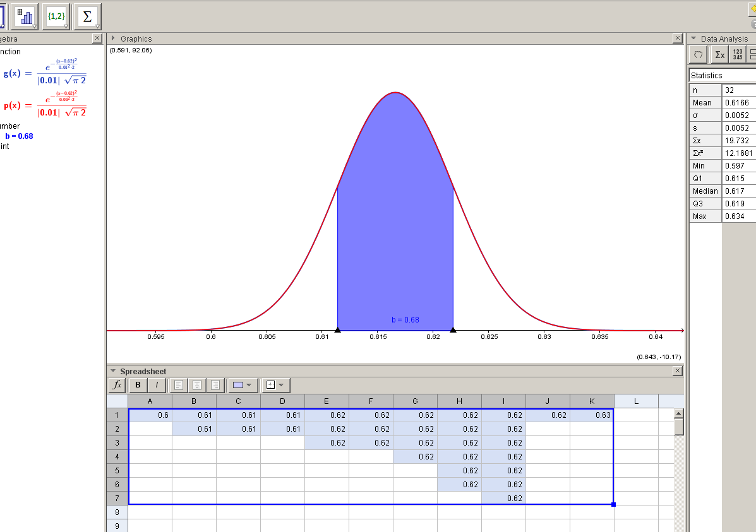Viewport: 756px width, 532px height.
Task: Click the left black triangle point on x-axis
Action: click(x=337, y=329)
